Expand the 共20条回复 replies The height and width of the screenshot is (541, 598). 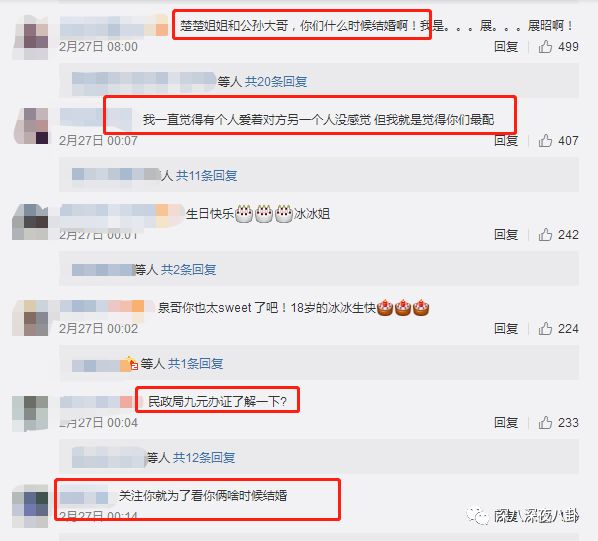coord(276,82)
